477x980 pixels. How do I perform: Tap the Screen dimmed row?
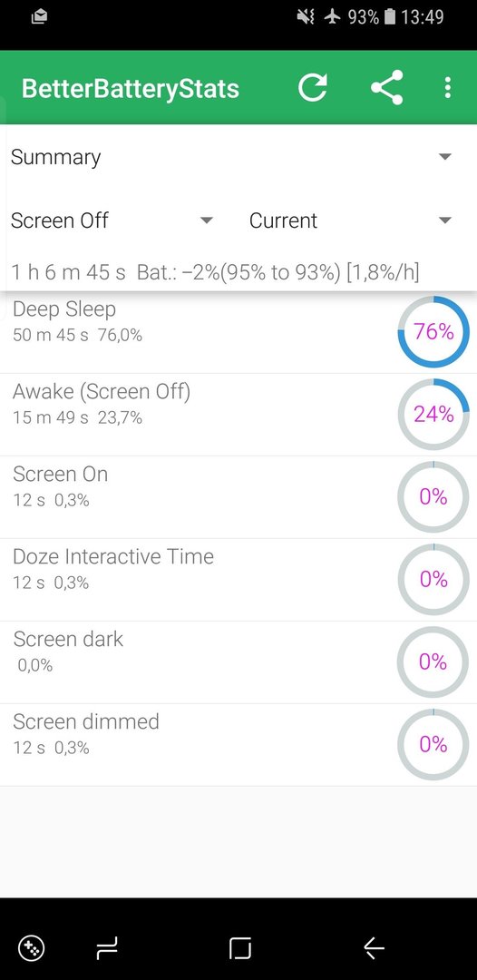[x=238, y=744]
